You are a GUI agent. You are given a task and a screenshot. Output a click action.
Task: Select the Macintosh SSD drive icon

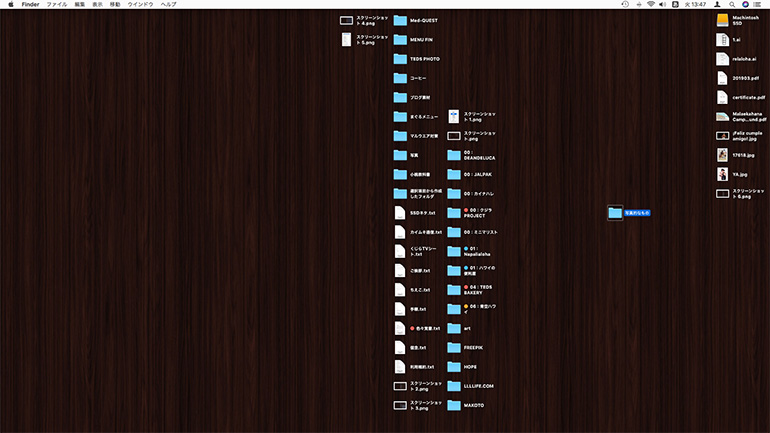click(722, 20)
